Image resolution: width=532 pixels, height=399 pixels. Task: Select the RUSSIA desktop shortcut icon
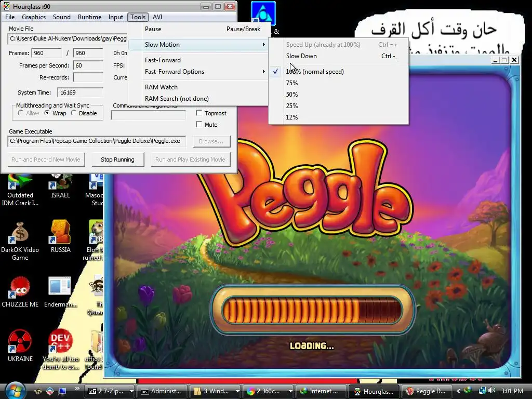coord(60,232)
